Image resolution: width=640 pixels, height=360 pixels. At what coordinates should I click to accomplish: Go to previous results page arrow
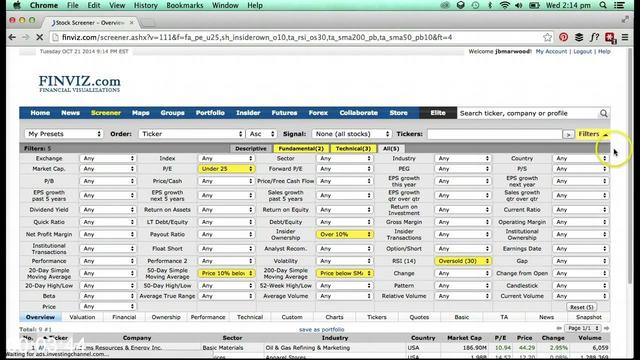pyautogui.click(x=559, y=328)
